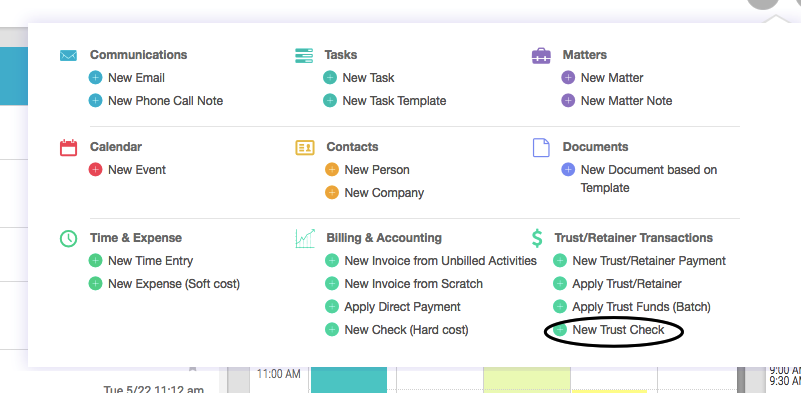Click the Documents page icon
Screen dimensions: 801x393
[x=541, y=147]
